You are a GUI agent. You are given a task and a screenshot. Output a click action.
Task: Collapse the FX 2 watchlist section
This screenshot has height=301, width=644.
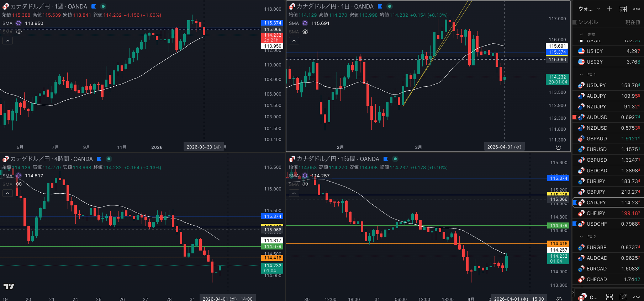pos(581,237)
